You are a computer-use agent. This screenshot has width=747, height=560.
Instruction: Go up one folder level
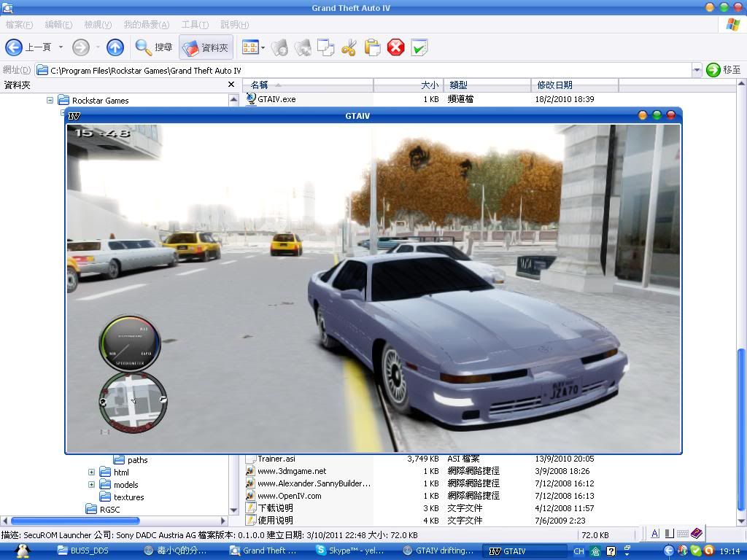tap(115, 47)
